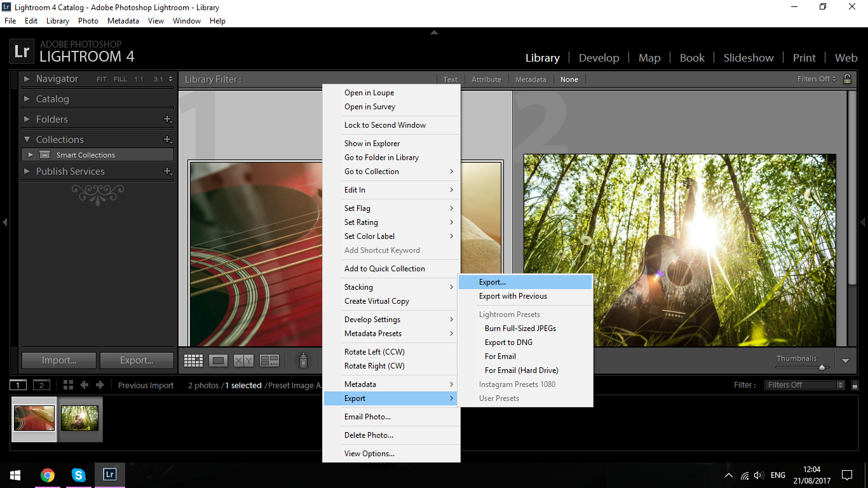Screen dimensions: 868x488
Task: Expand the Folders panel
Action: [x=27, y=119]
